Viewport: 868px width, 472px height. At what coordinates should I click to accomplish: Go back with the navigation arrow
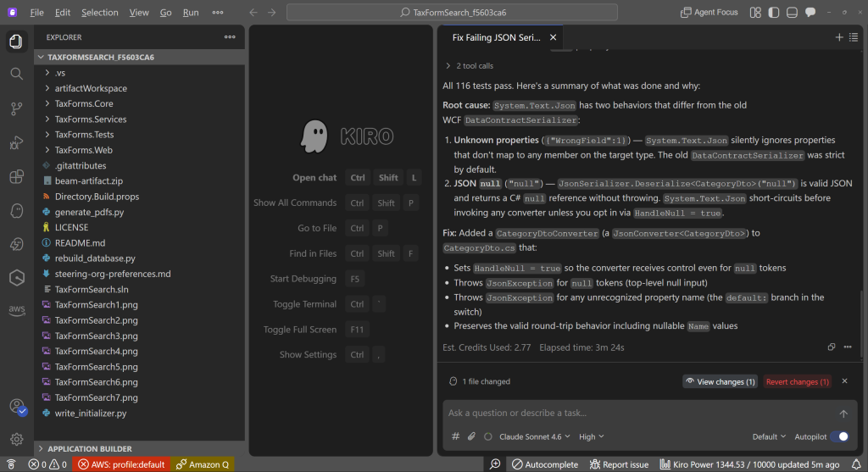(x=253, y=12)
